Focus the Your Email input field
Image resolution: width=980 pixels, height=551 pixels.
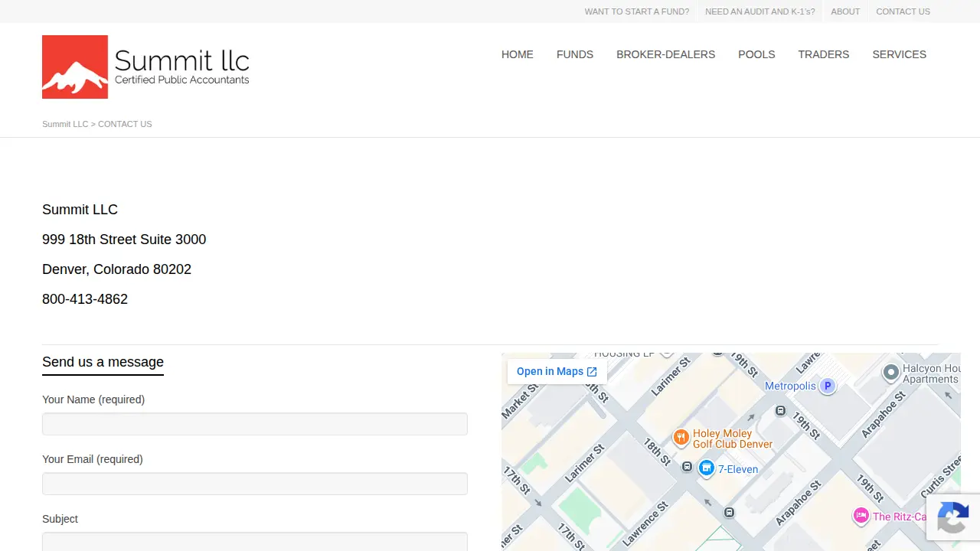pyautogui.click(x=255, y=484)
